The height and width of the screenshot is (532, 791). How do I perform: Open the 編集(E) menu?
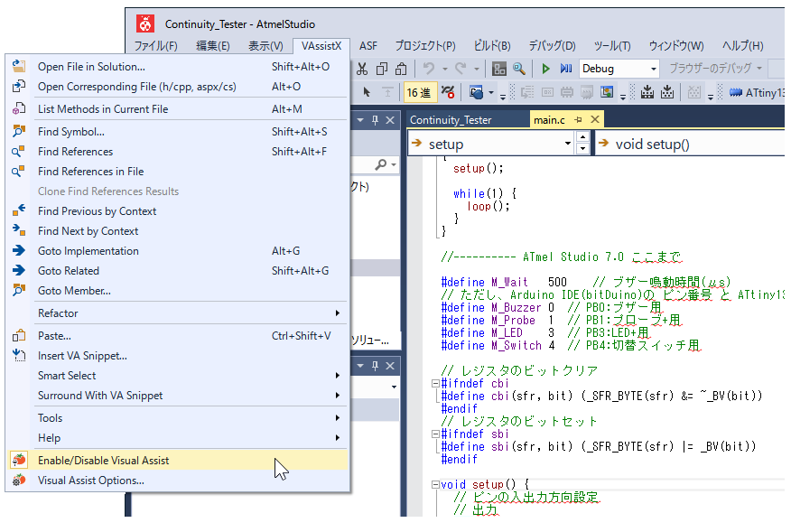coord(213,46)
